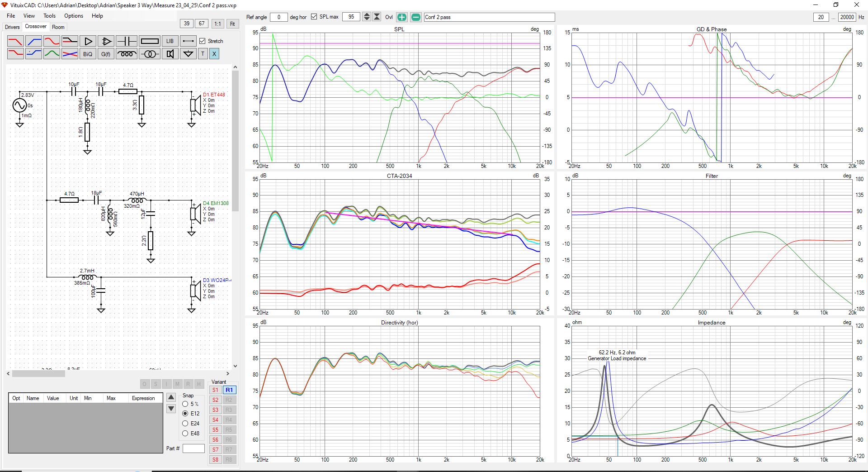Insert a resistor component
The width and height of the screenshot is (868, 472).
[150, 41]
